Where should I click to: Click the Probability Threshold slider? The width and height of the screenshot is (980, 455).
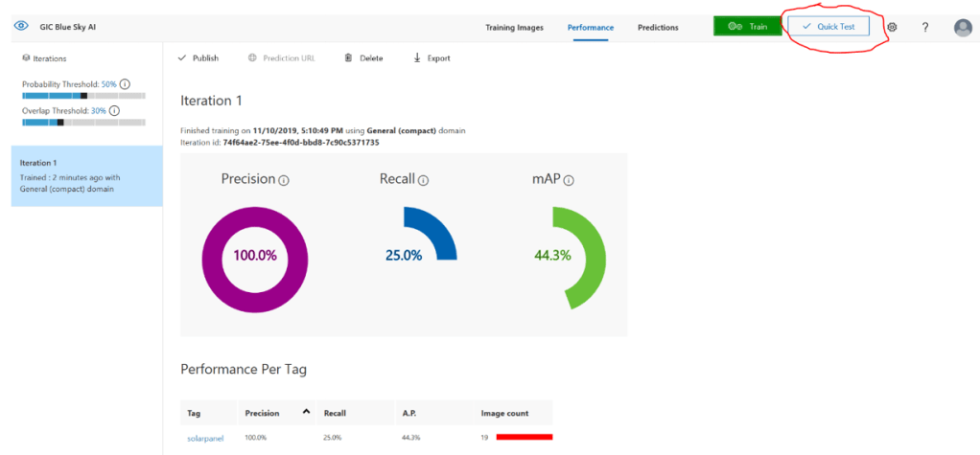click(x=83, y=96)
